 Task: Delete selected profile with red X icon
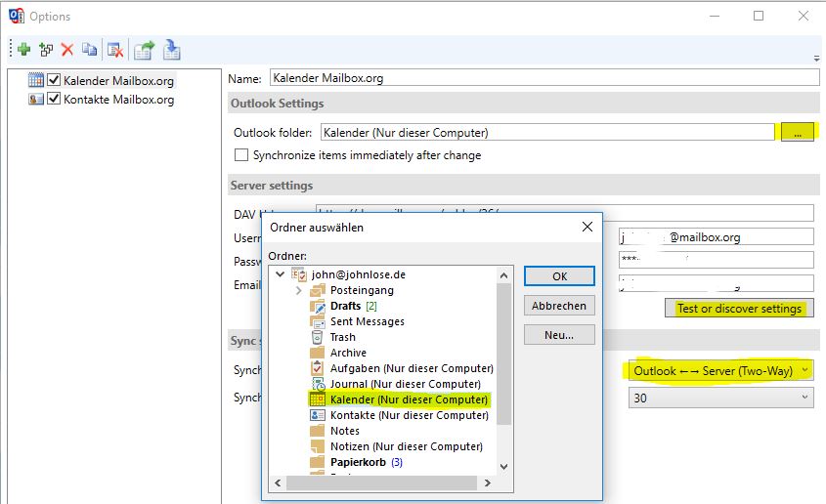[67, 50]
